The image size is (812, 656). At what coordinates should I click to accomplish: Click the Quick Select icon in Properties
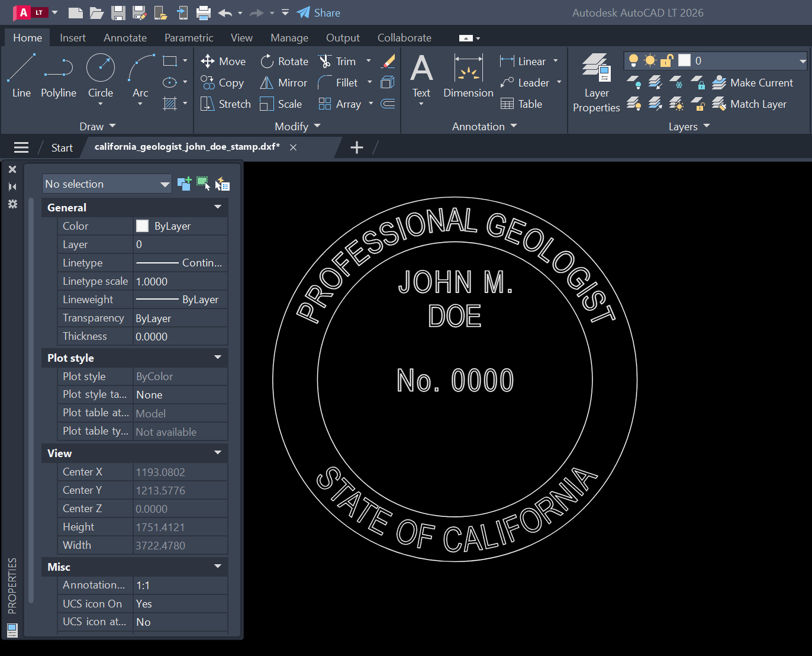222,184
